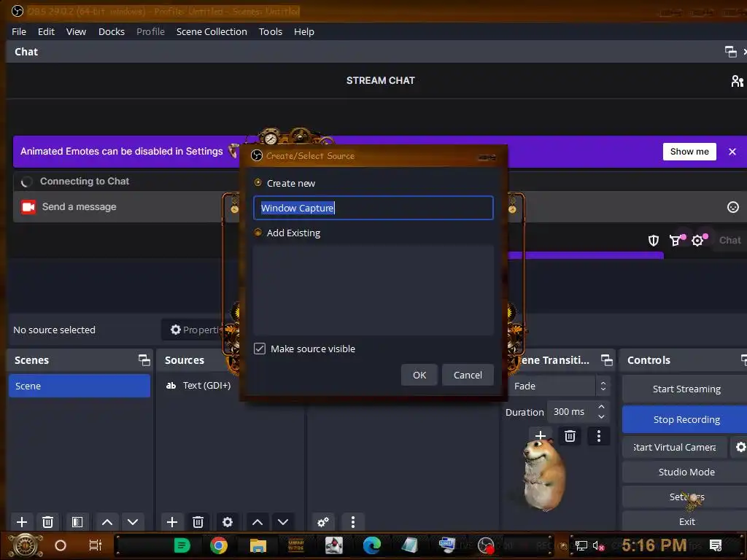Click red camera icon in chat input
The image size is (747, 560).
28,206
